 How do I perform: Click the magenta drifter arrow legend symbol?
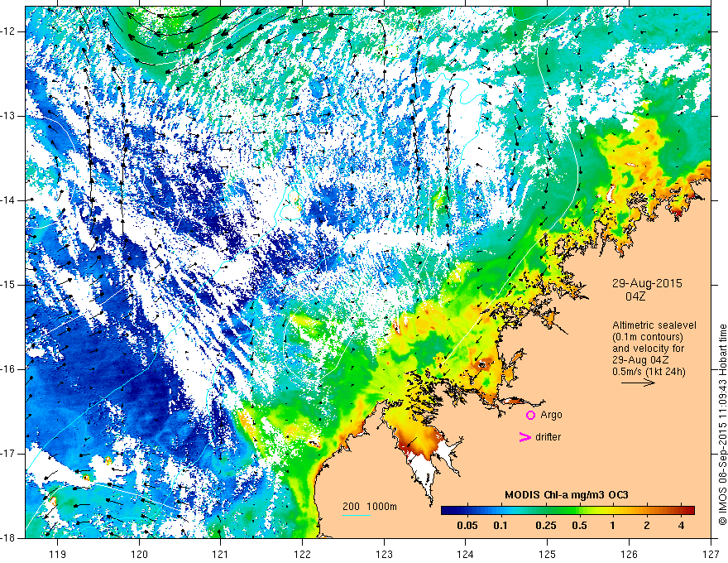(525, 436)
